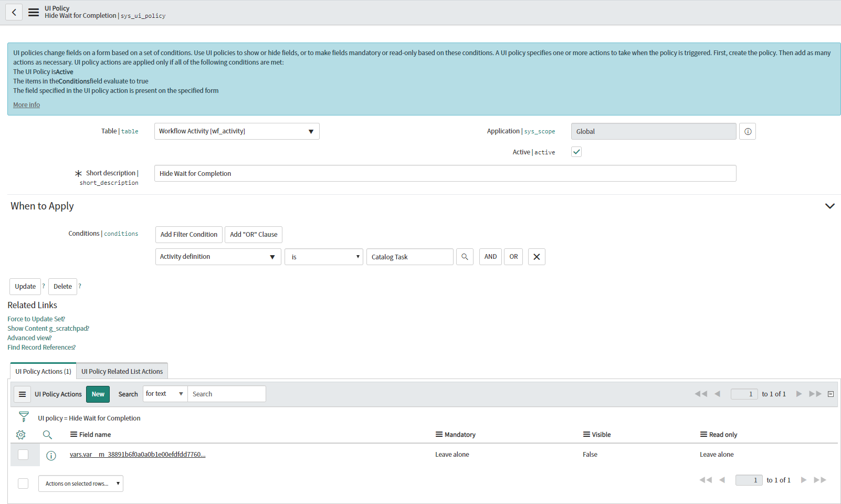Click the Add "OR" Clause button
Screen dimensions: 841x504
(254, 235)
